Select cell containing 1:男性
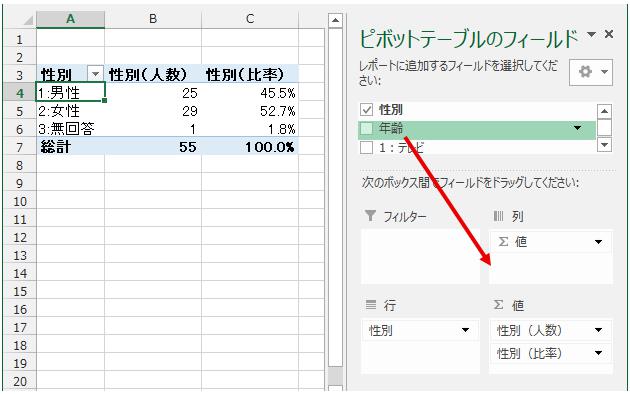 (70, 92)
